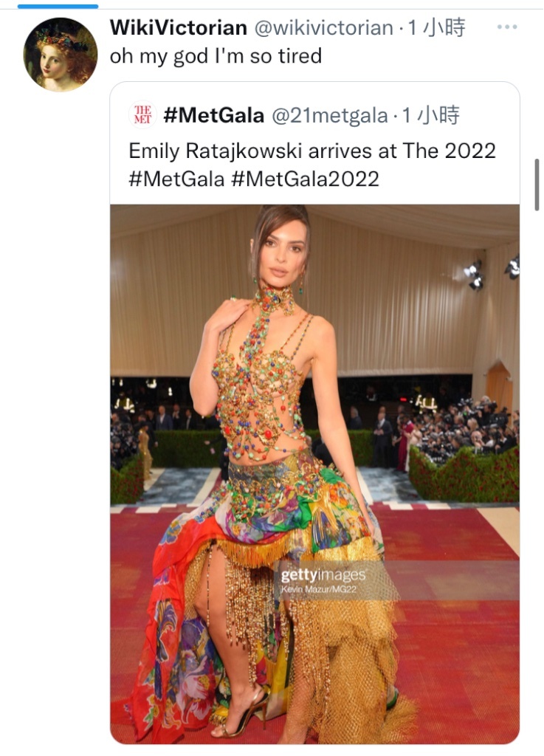This screenshot has width=544, height=756.
Task: Click the @21metgala handle
Action: (x=330, y=116)
